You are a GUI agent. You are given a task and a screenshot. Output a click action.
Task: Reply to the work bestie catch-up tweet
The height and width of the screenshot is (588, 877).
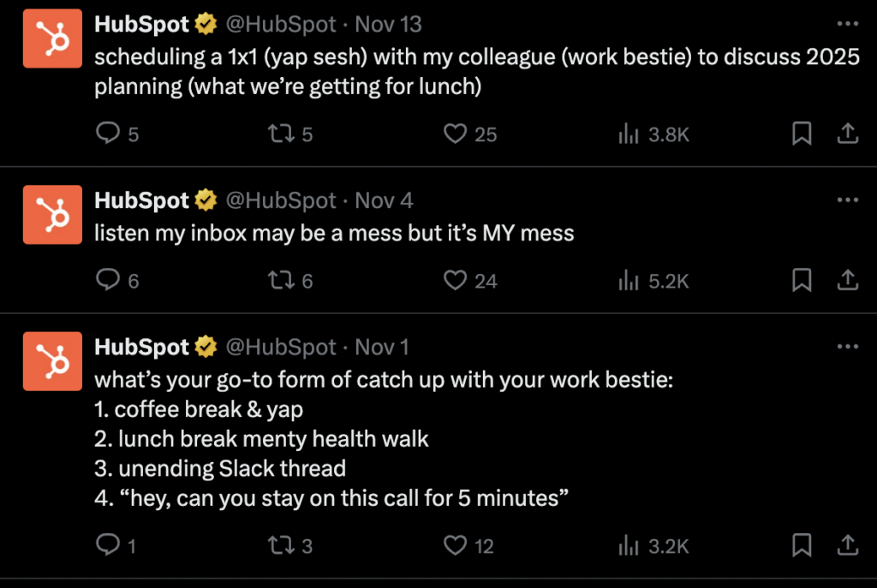click(107, 544)
